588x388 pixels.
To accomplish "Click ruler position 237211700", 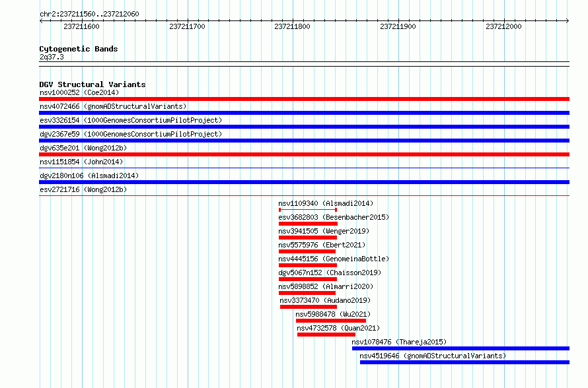I will click(187, 26).
